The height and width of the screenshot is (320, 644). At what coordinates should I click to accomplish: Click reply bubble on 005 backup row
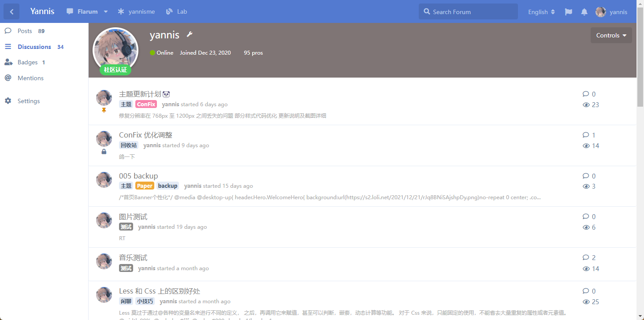click(x=586, y=176)
